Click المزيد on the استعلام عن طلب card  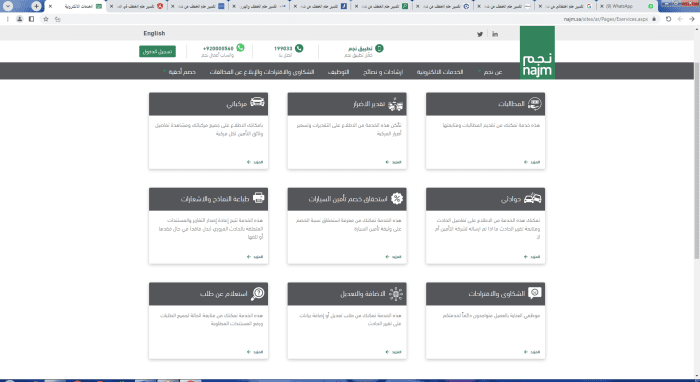pos(255,352)
